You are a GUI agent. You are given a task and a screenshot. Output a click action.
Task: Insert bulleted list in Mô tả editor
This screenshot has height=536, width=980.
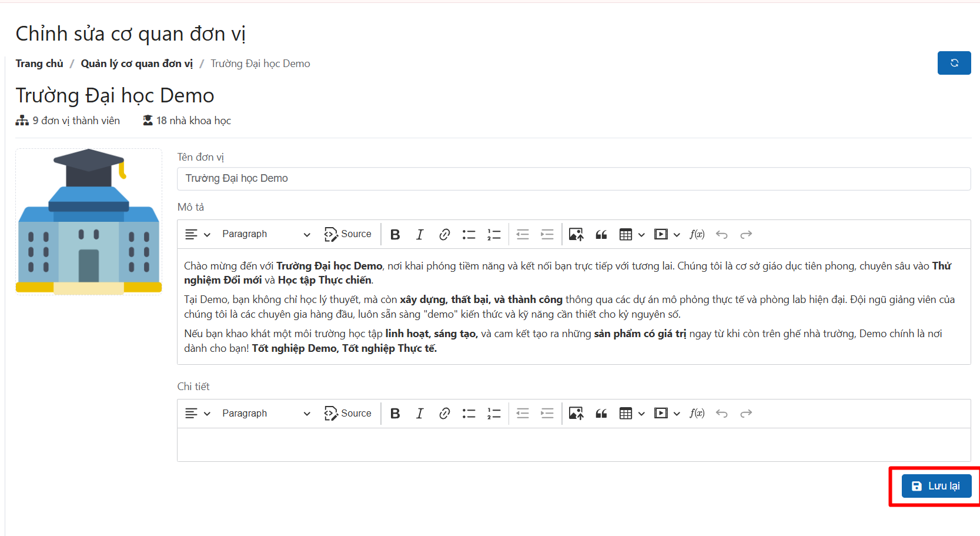tap(469, 235)
